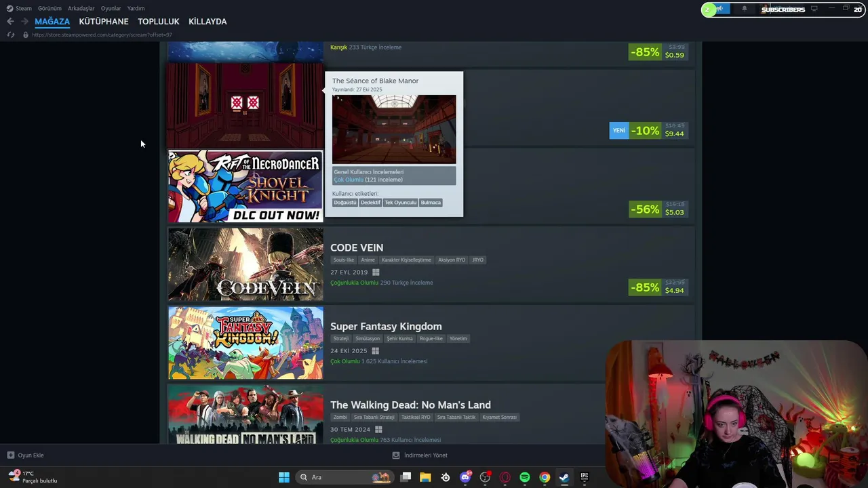Open Rift of the NecroDancer thumbnail
The image size is (868, 488).
[x=245, y=186]
